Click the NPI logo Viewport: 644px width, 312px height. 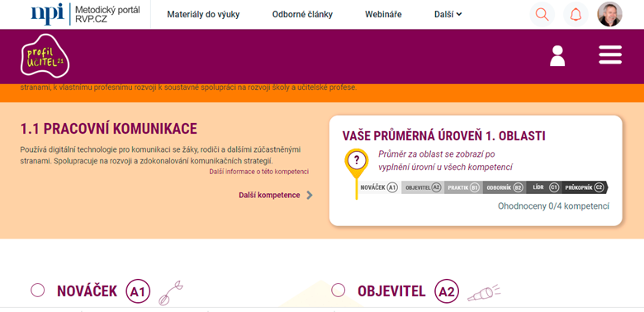coord(48,13)
